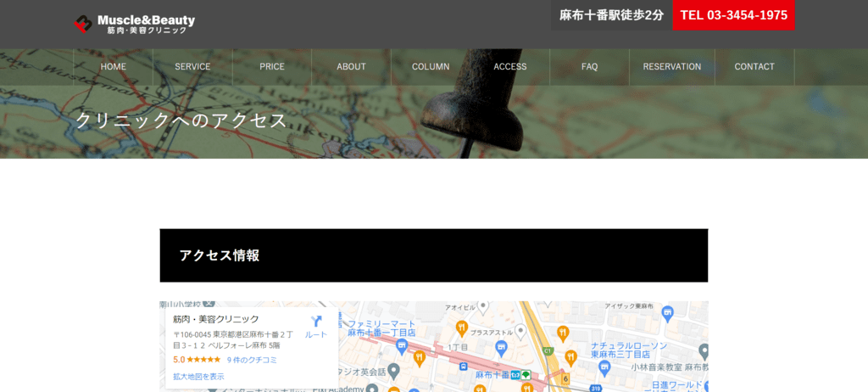The height and width of the screenshot is (392, 868).
Task: Click the TEL 03-3454-1975 red button
Action: coord(733,15)
